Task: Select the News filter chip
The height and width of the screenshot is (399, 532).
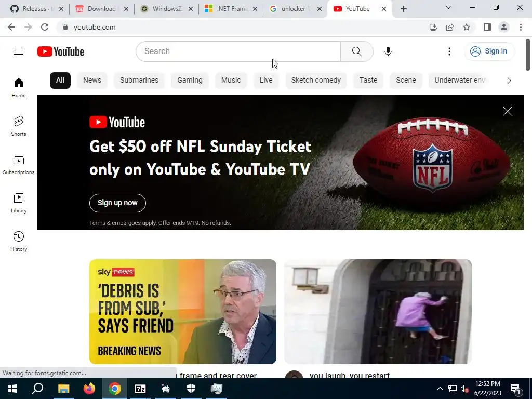Action: coord(92,81)
